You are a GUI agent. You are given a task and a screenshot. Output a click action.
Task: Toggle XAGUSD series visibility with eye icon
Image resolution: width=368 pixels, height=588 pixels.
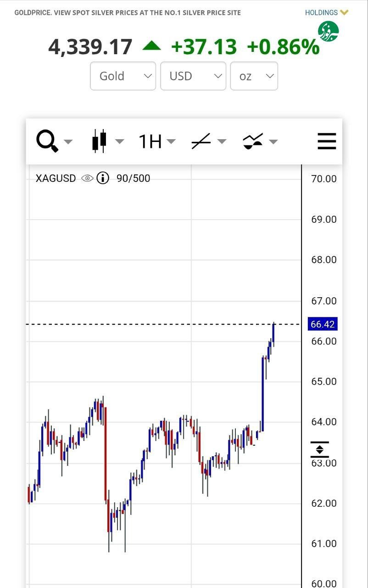click(87, 178)
